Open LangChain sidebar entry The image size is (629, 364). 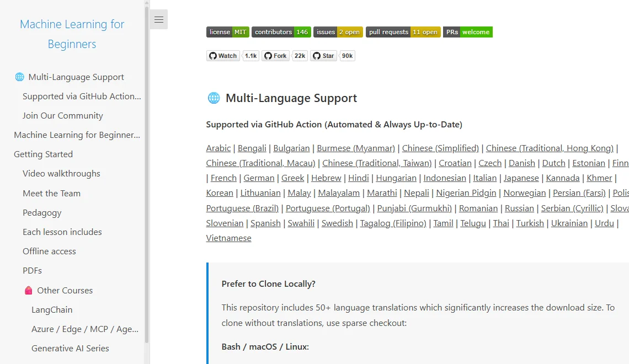[52, 310]
